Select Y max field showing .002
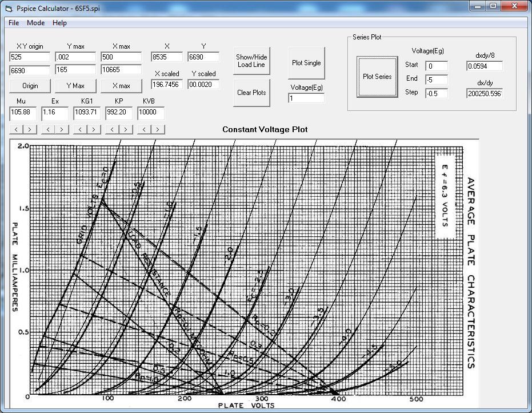 [75, 57]
